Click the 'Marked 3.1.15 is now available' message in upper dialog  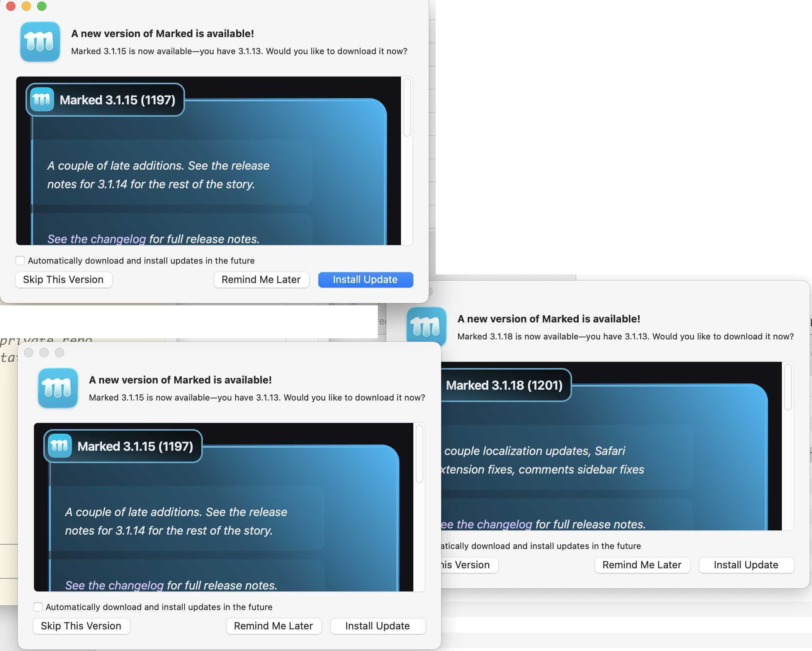[x=239, y=51]
